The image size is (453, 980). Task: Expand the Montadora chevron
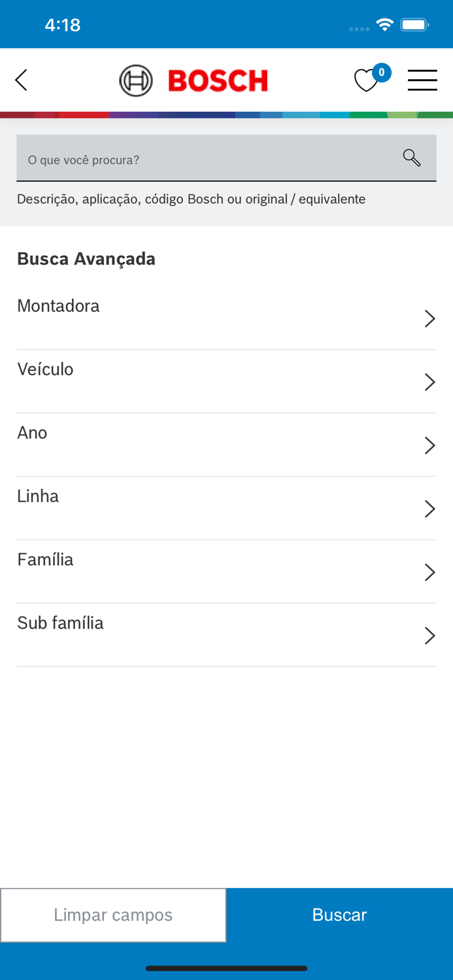[x=429, y=319]
